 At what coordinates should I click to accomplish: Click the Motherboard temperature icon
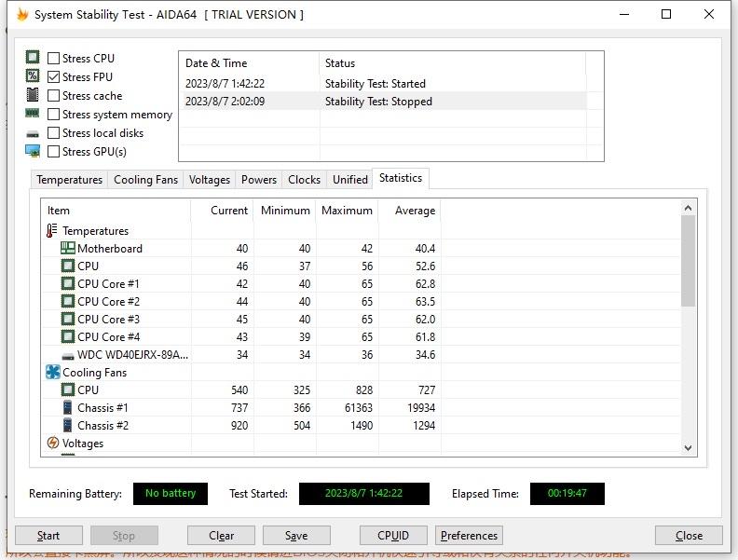coord(67,249)
